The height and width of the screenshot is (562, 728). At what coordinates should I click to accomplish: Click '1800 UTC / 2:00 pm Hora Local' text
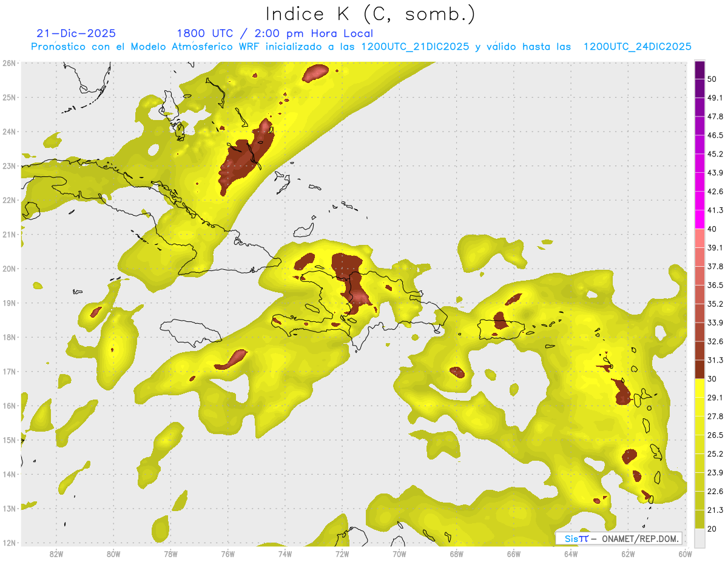coord(275,33)
